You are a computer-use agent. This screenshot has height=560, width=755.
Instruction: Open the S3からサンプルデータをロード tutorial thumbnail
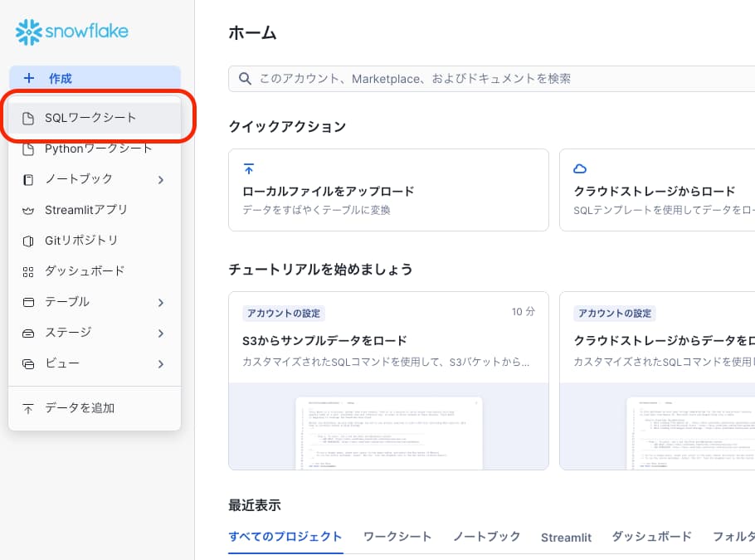coord(388,426)
